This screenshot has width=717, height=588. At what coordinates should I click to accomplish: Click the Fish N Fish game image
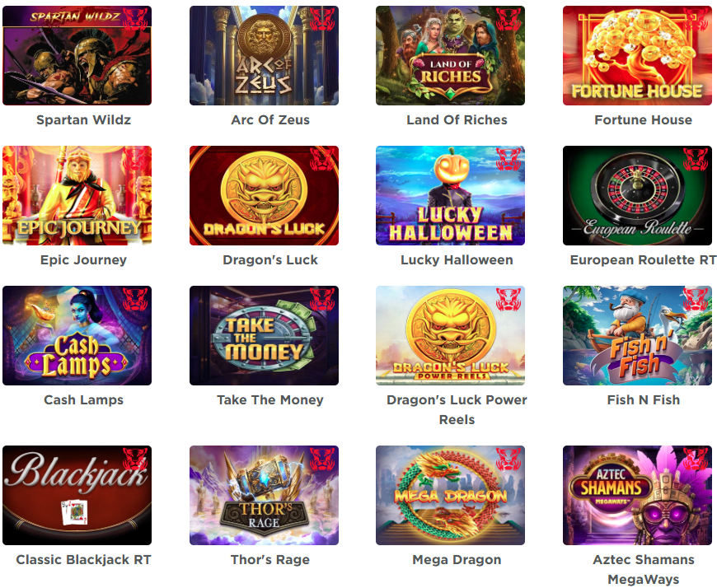pyautogui.click(x=637, y=336)
